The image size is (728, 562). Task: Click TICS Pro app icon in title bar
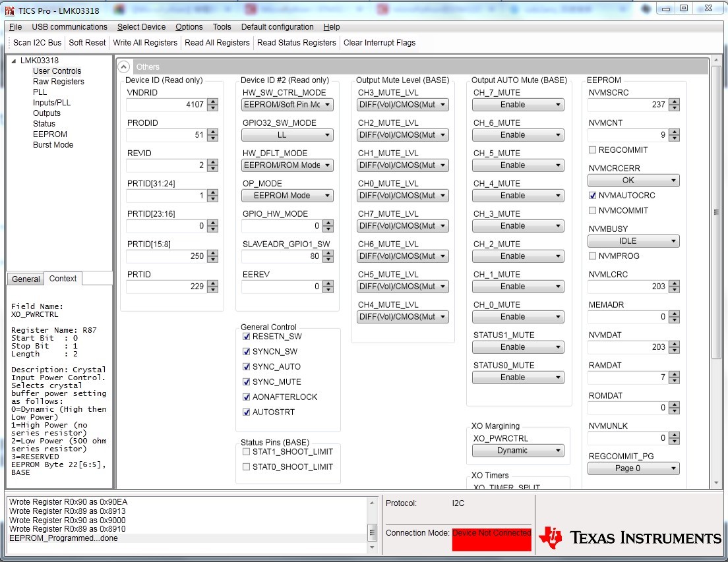10,10
